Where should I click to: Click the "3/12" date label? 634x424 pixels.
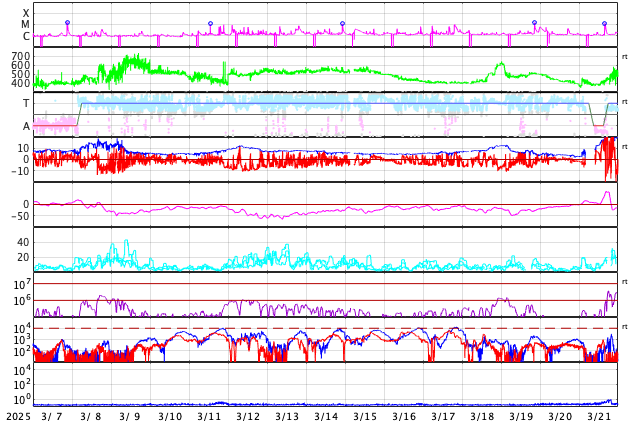pos(248,416)
